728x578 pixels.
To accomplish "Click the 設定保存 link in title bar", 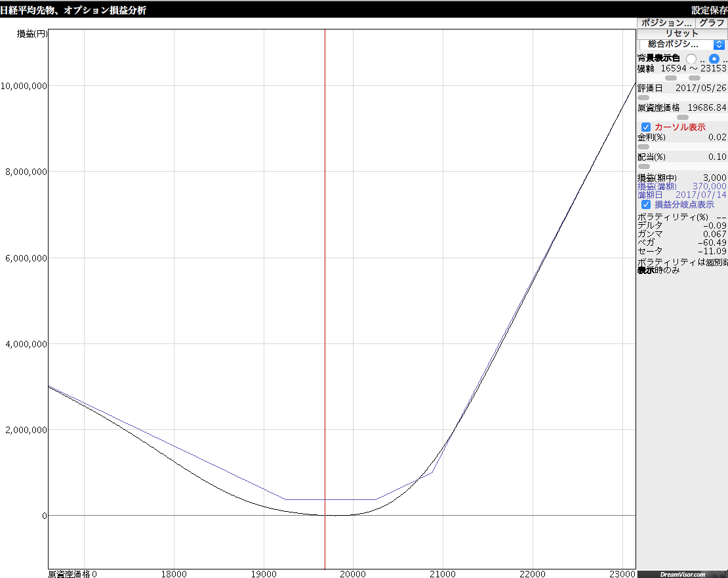I will pyautogui.click(x=708, y=10).
